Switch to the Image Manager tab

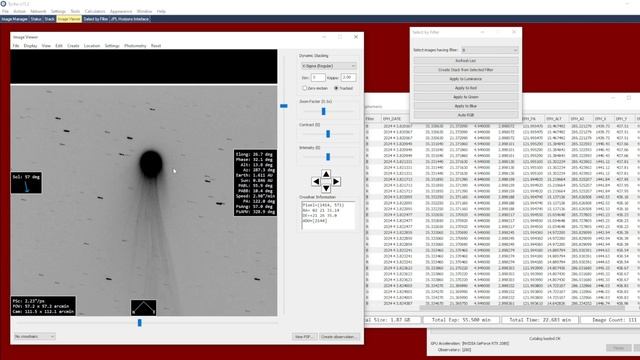click(x=14, y=19)
